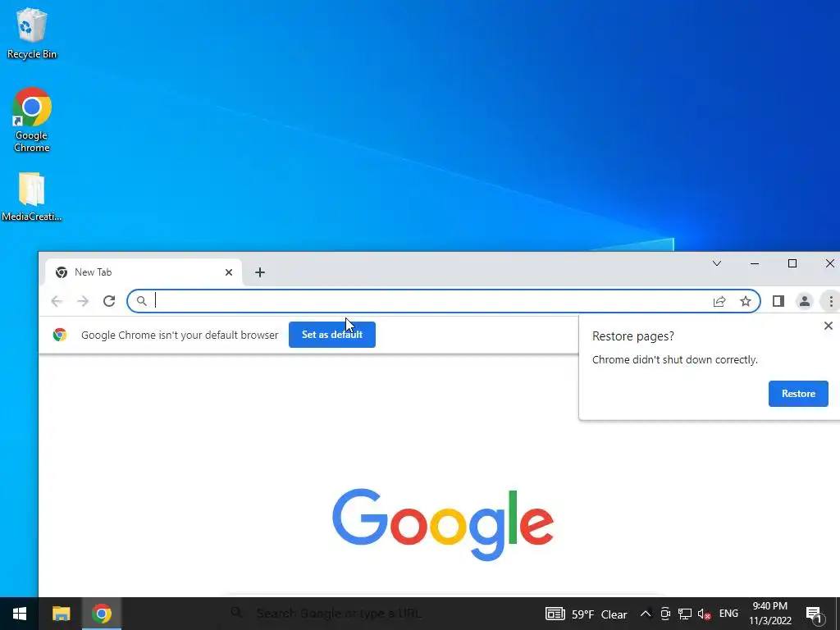Click the Chrome logo in the default-browser bar
The width and height of the screenshot is (840, 630).
(x=60, y=335)
